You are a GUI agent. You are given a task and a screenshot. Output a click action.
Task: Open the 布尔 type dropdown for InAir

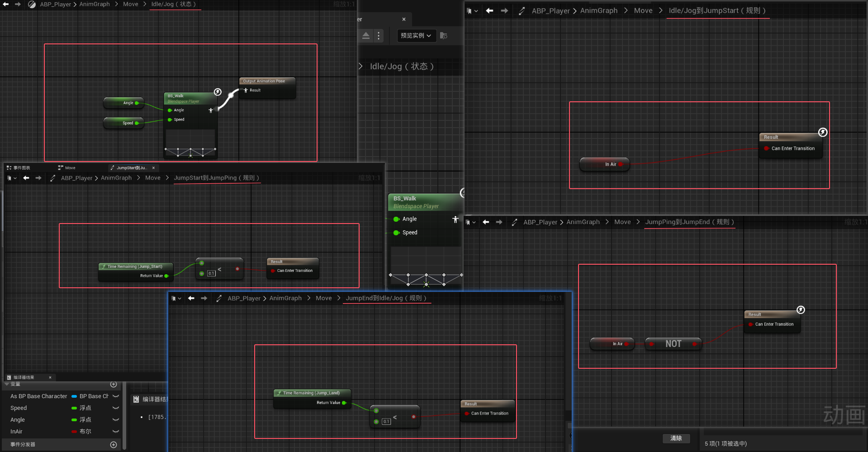pos(85,432)
